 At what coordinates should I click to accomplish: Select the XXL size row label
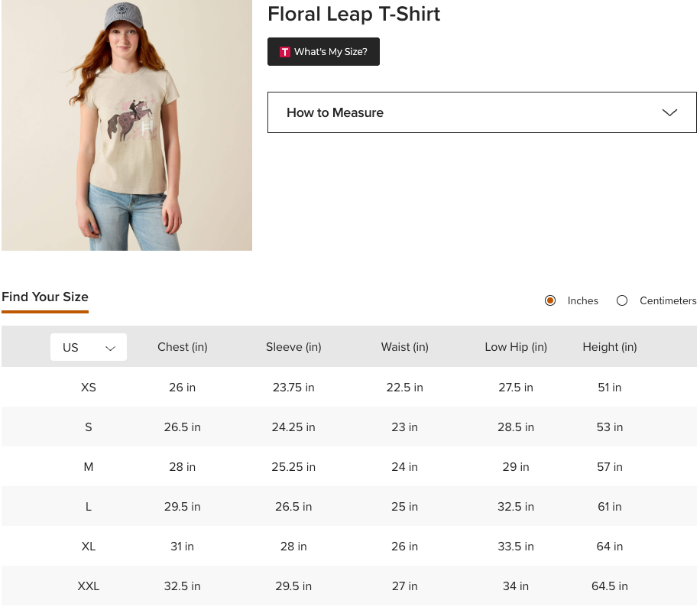(x=89, y=586)
